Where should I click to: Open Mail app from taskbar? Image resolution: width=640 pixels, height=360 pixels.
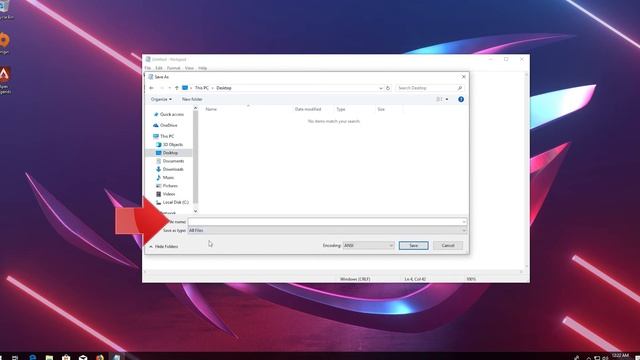click(83, 357)
